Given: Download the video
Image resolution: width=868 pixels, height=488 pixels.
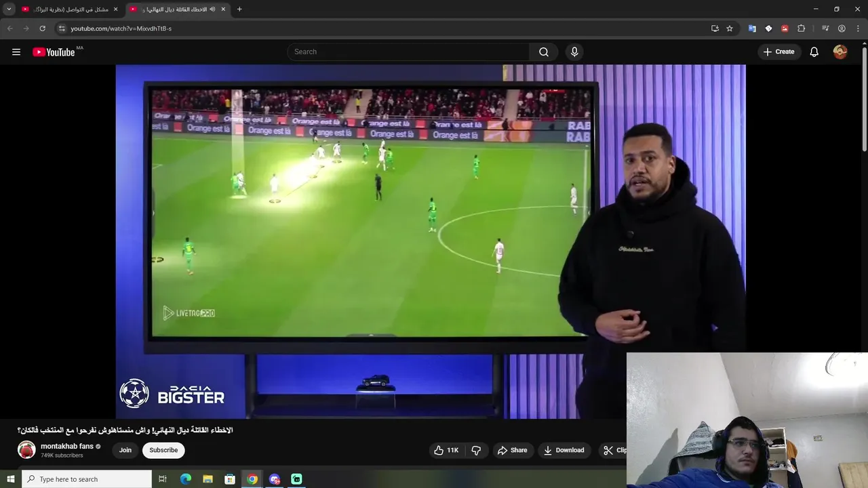Looking at the screenshot, I should click(564, 450).
